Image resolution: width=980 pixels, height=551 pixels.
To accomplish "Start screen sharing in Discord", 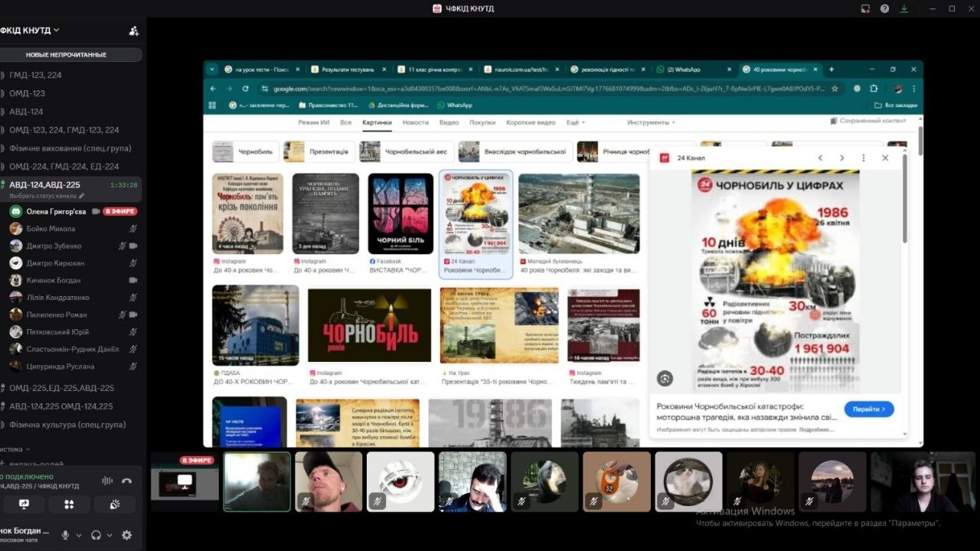I will (24, 504).
